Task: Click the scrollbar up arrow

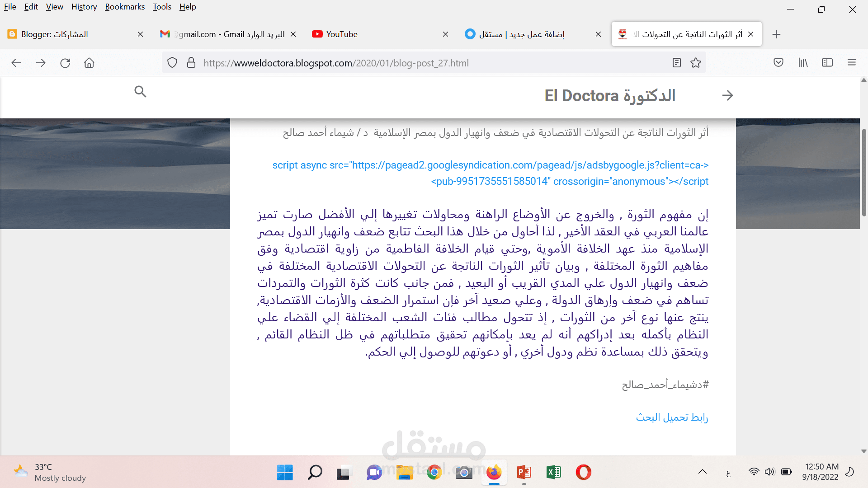Action: [x=864, y=80]
